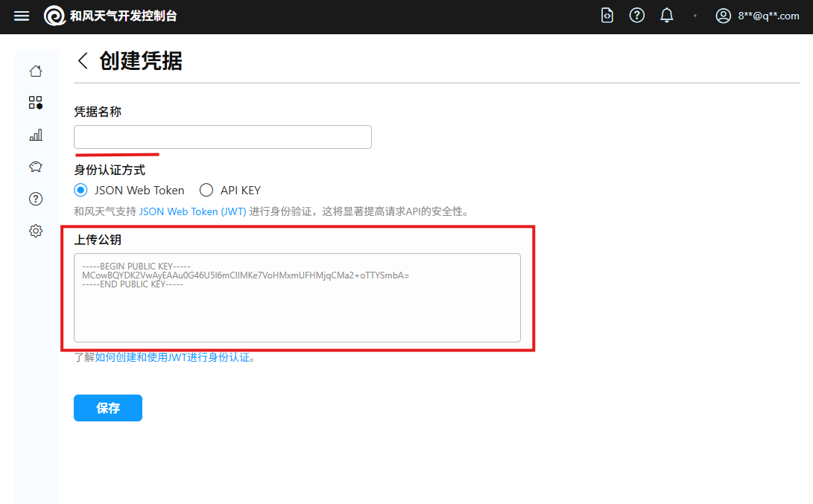Open the user account menu 8**@q**.com
This screenshot has height=504, width=813.
(757, 16)
